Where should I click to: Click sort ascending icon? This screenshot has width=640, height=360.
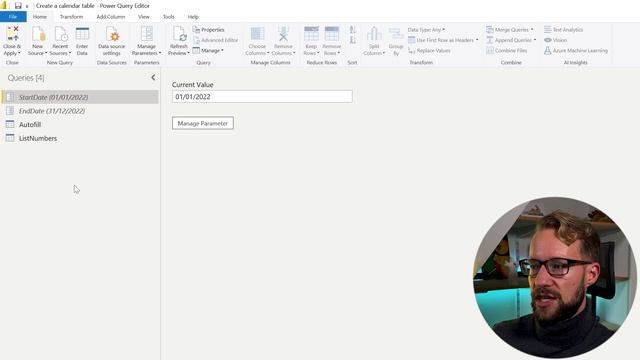[x=353, y=30]
